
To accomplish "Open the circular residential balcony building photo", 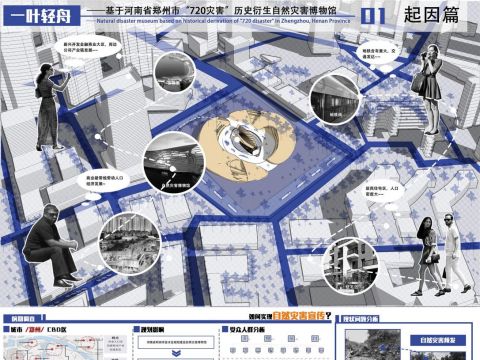I will [350, 266].
